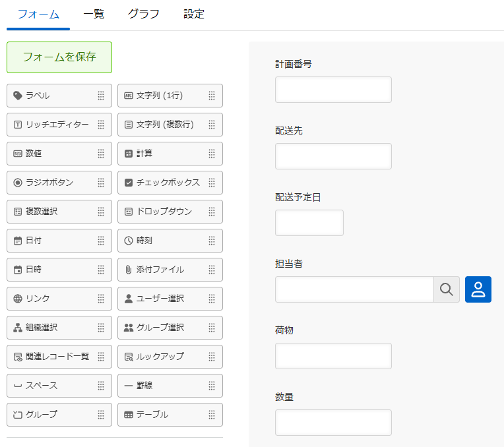
Task: Select the 複数選択 field icon
Action: pyautogui.click(x=18, y=212)
